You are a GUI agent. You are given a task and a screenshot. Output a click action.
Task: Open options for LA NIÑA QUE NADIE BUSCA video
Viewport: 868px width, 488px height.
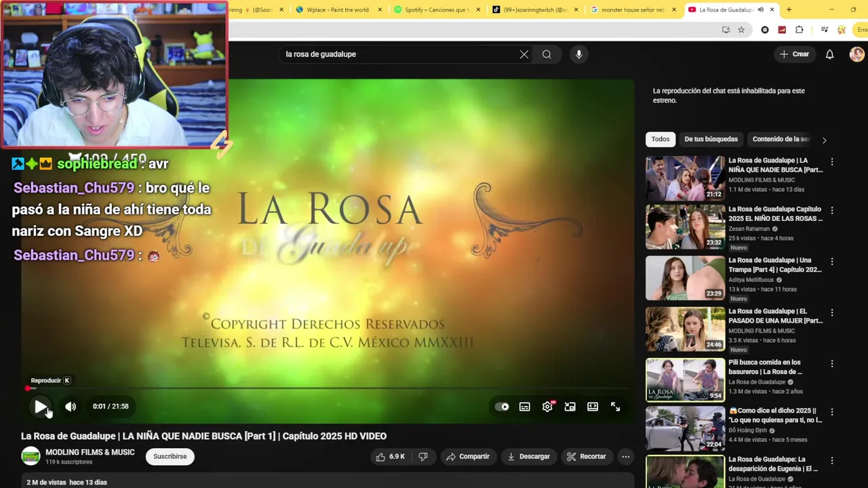(832, 162)
